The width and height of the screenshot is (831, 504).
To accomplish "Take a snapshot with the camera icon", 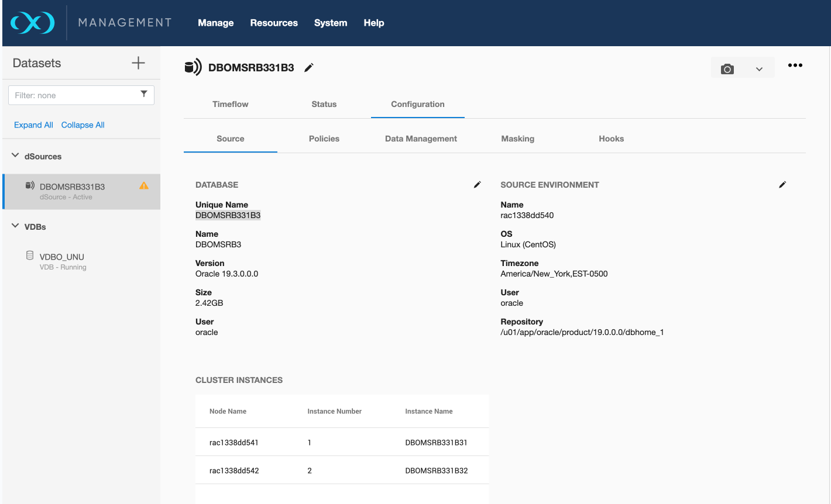I will coord(727,69).
